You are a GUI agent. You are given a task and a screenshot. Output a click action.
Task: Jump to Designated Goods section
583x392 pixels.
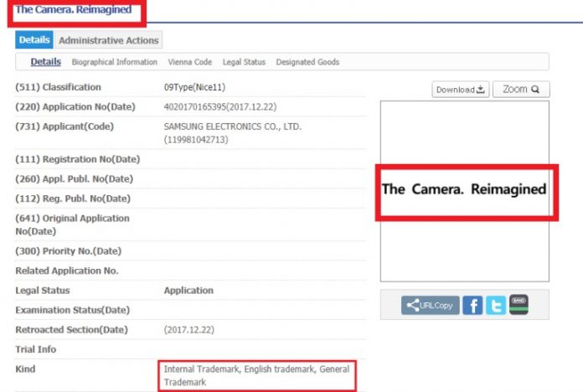pos(307,62)
